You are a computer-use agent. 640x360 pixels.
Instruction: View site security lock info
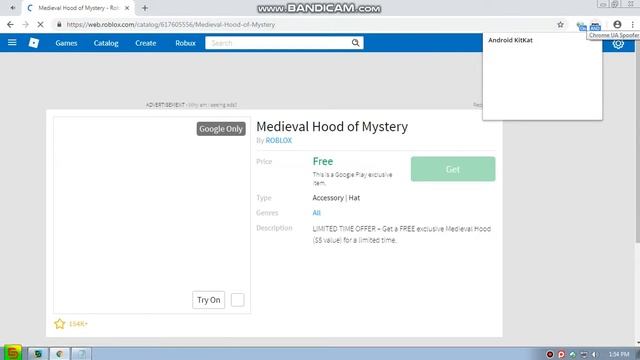pyautogui.click(x=59, y=24)
